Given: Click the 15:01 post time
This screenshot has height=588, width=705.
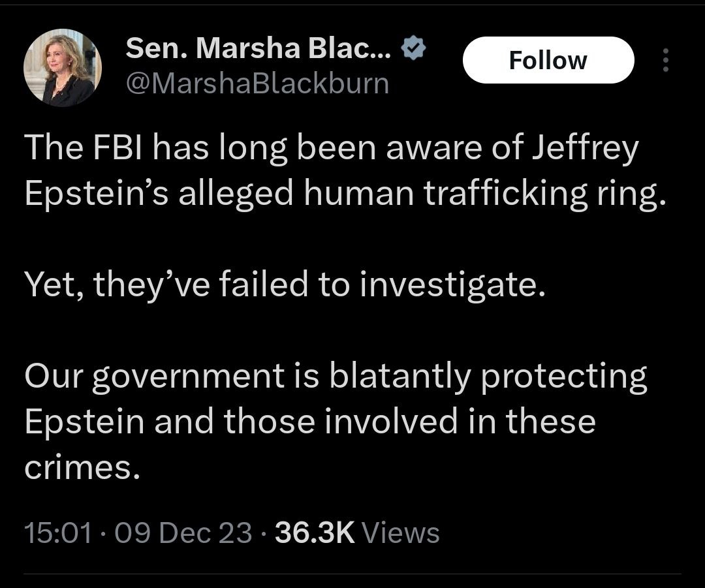Looking at the screenshot, I should pyautogui.click(x=58, y=533).
